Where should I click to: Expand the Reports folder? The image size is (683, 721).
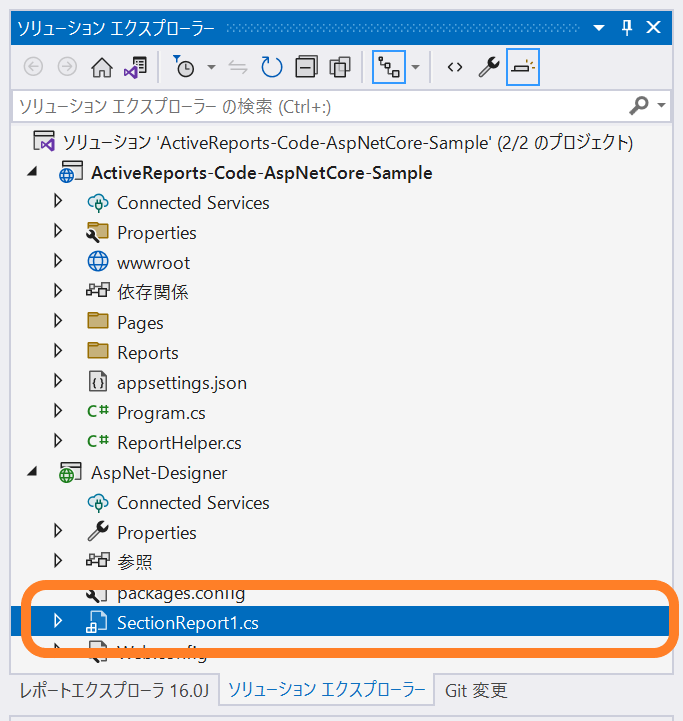point(57,351)
